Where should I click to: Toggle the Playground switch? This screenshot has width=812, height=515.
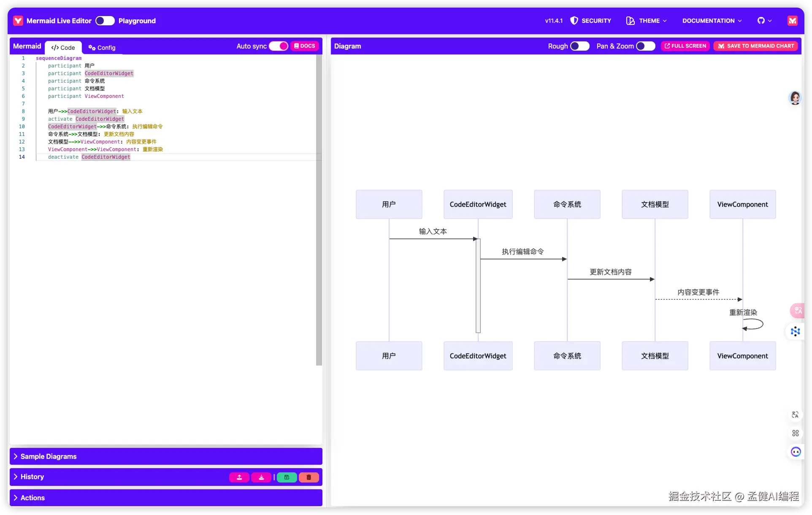105,21
